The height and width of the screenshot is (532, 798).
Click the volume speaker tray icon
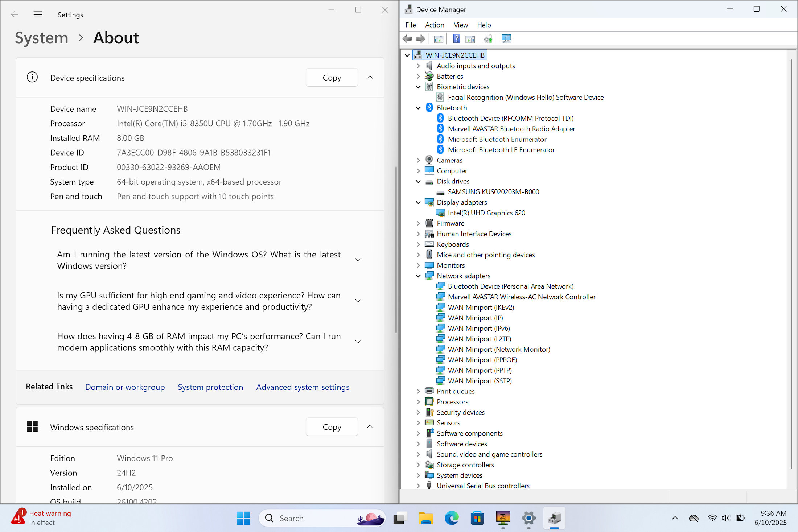(726, 518)
